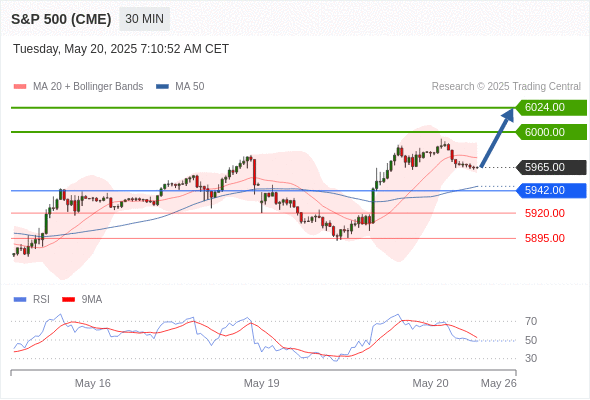Click the 5895.00 red support label
This screenshot has height=400, width=590.
pyautogui.click(x=544, y=238)
